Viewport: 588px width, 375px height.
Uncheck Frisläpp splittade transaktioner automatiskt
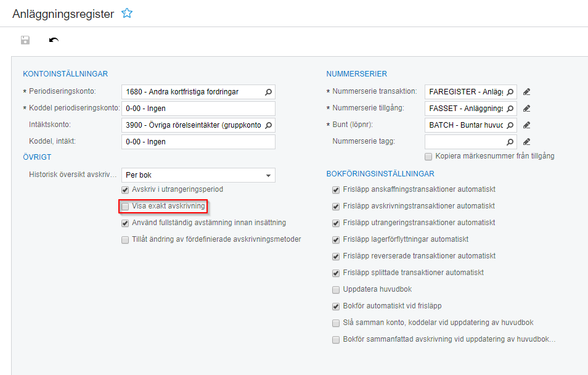click(336, 273)
